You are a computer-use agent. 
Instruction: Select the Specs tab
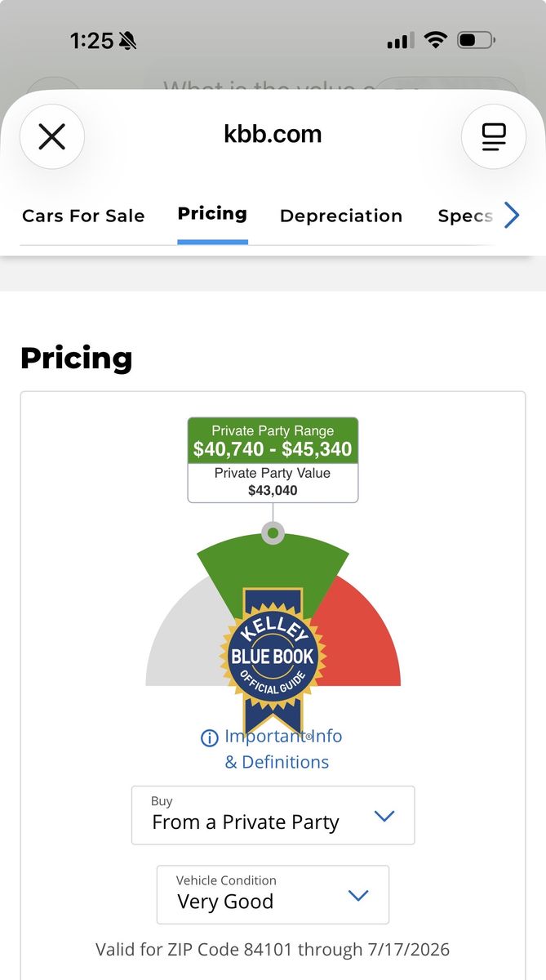click(465, 216)
